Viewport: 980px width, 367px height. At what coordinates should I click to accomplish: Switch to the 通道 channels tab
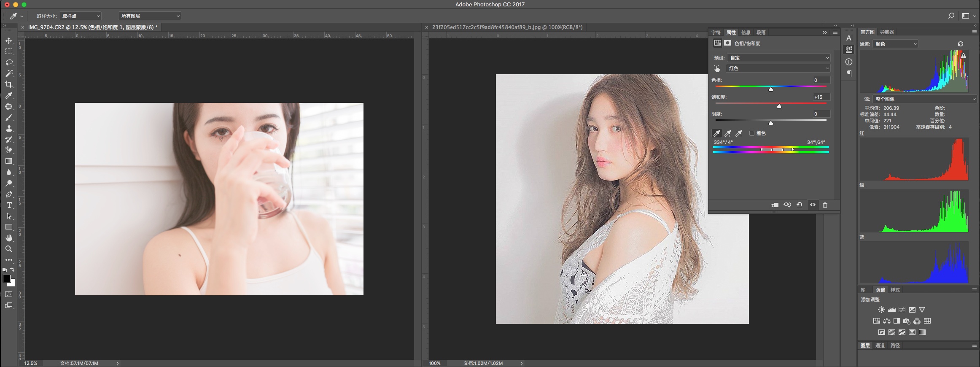click(x=880, y=345)
